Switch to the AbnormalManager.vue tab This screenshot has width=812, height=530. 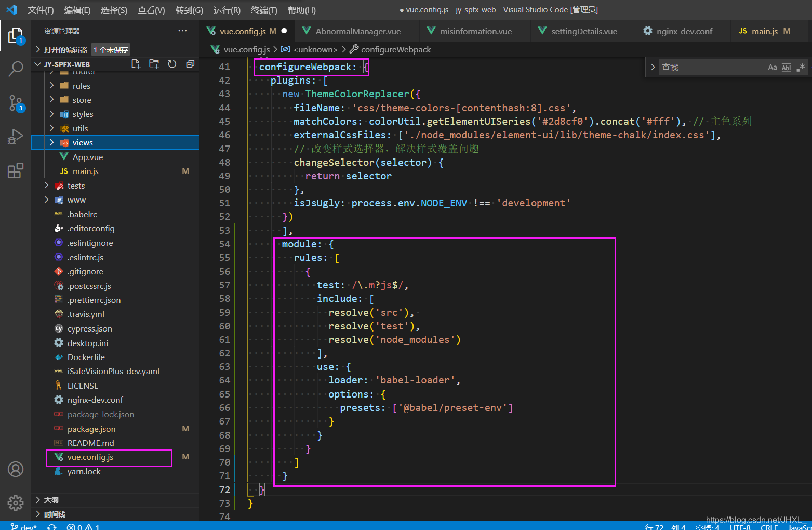click(x=358, y=31)
